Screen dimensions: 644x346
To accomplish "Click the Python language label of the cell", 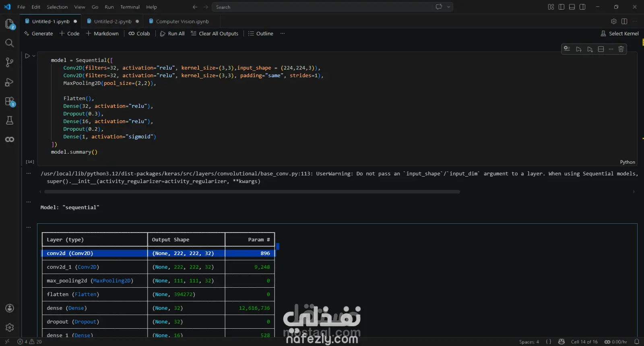I will 627,162.
